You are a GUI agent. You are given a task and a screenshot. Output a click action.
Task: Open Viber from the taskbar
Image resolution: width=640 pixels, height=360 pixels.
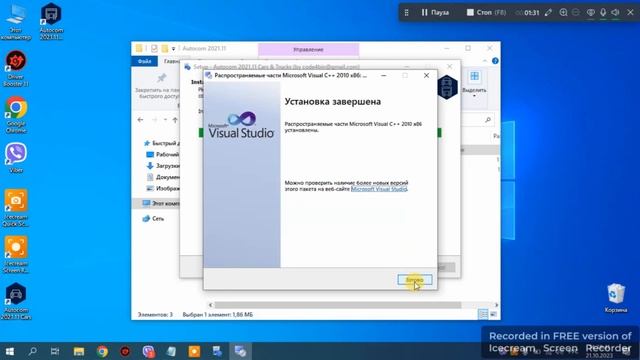[x=148, y=351]
